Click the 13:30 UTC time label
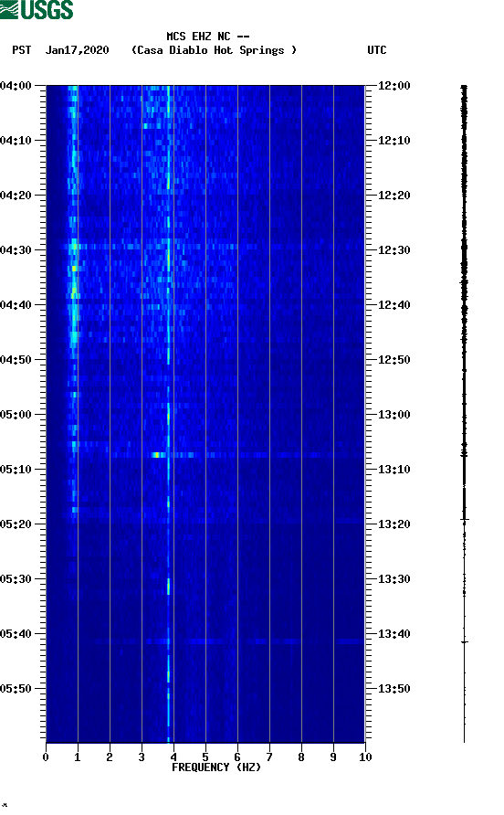The height and width of the screenshot is (815, 504). point(394,579)
